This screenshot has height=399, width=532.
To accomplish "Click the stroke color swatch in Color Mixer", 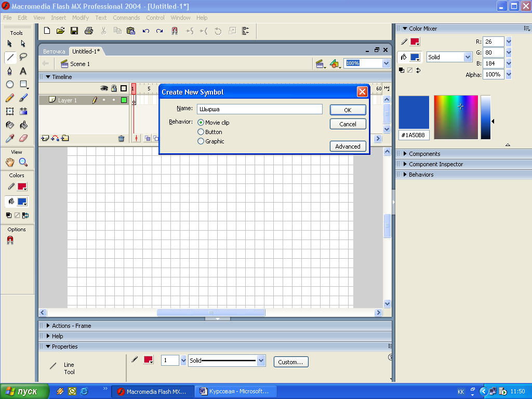I will [x=415, y=42].
